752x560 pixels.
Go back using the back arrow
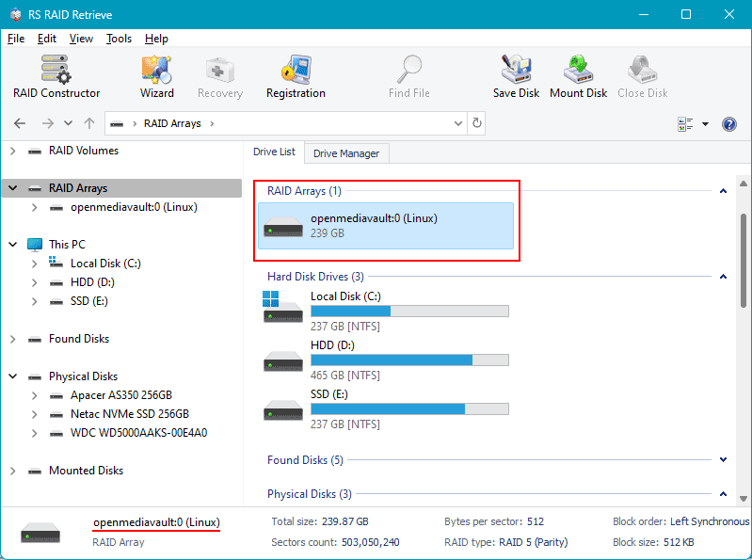tap(20, 123)
